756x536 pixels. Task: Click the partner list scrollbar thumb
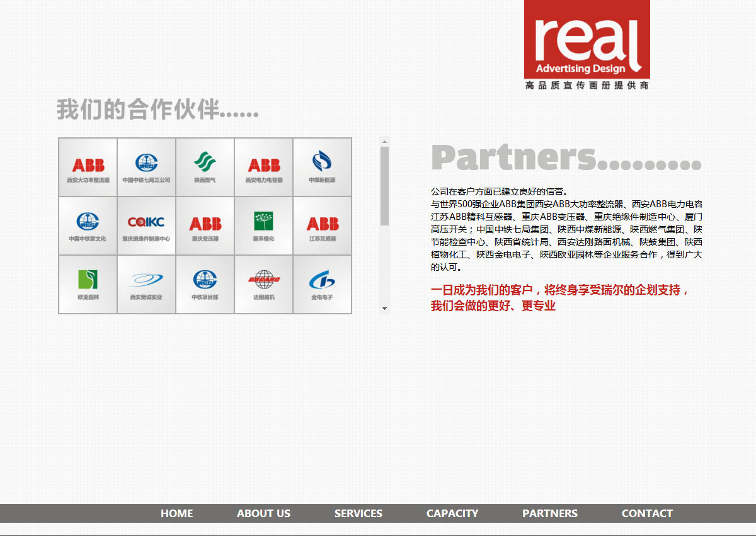(385, 186)
